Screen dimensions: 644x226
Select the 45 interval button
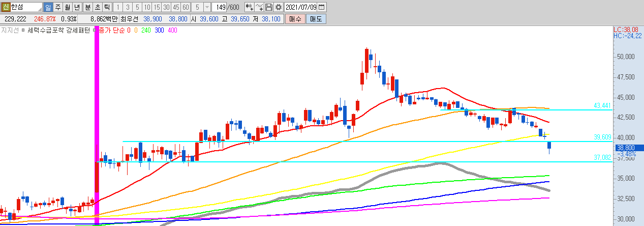[176, 8]
